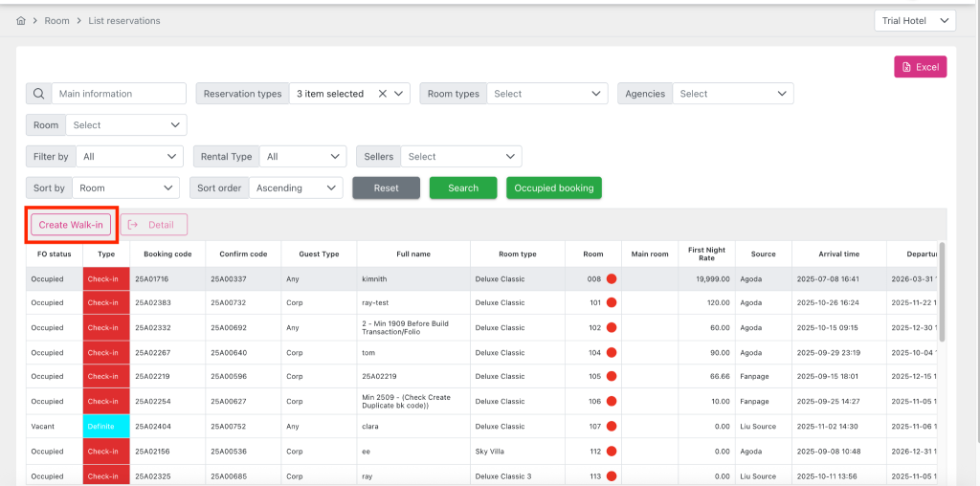
Task: Click Room link in breadcrumb
Action: point(56,21)
